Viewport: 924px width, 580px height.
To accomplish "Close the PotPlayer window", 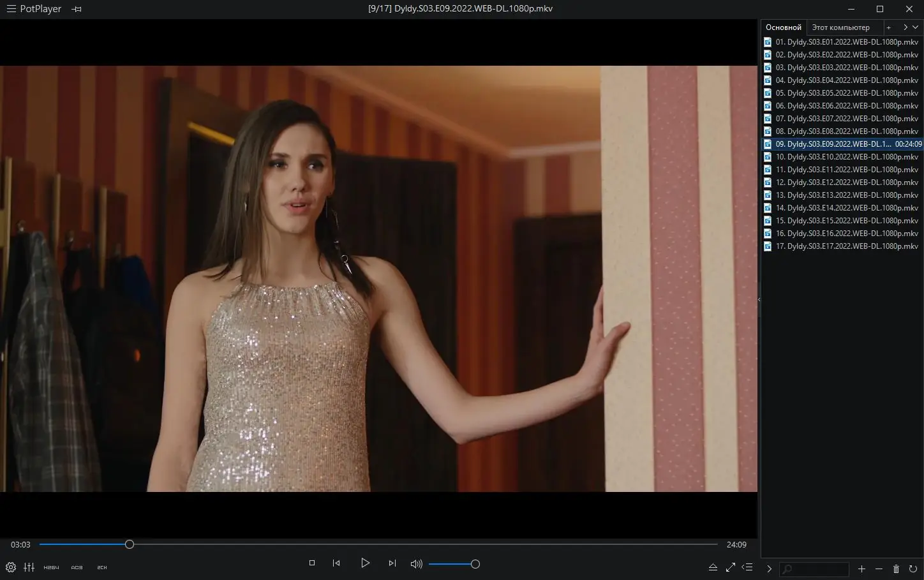I will [x=909, y=9].
